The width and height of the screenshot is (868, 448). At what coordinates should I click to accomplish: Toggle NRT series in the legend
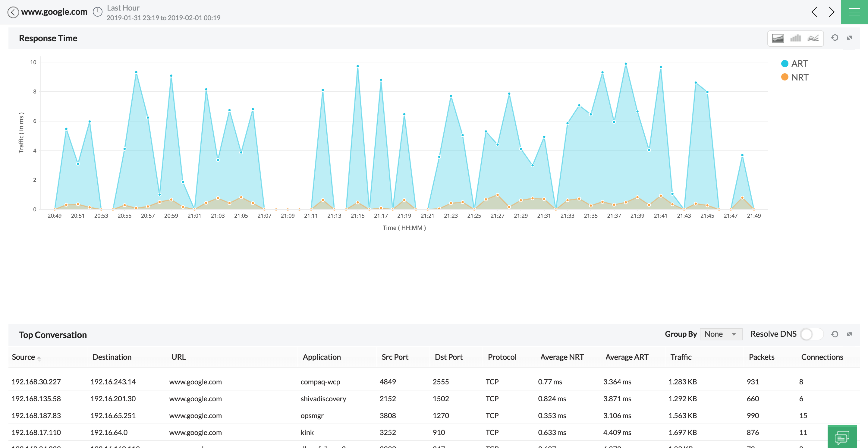pyautogui.click(x=794, y=77)
